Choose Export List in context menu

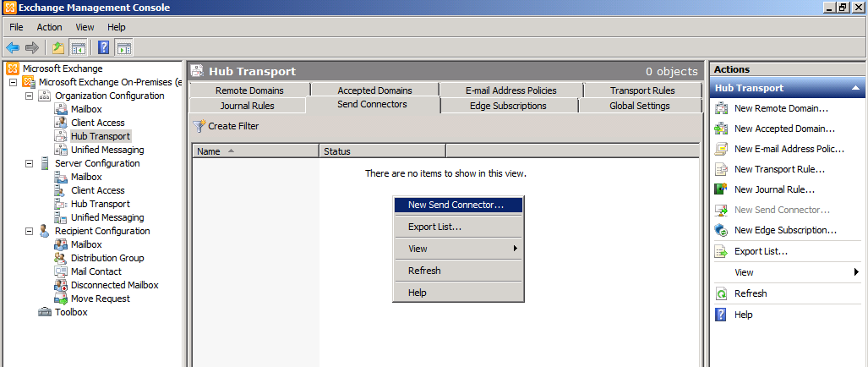pyautogui.click(x=458, y=227)
